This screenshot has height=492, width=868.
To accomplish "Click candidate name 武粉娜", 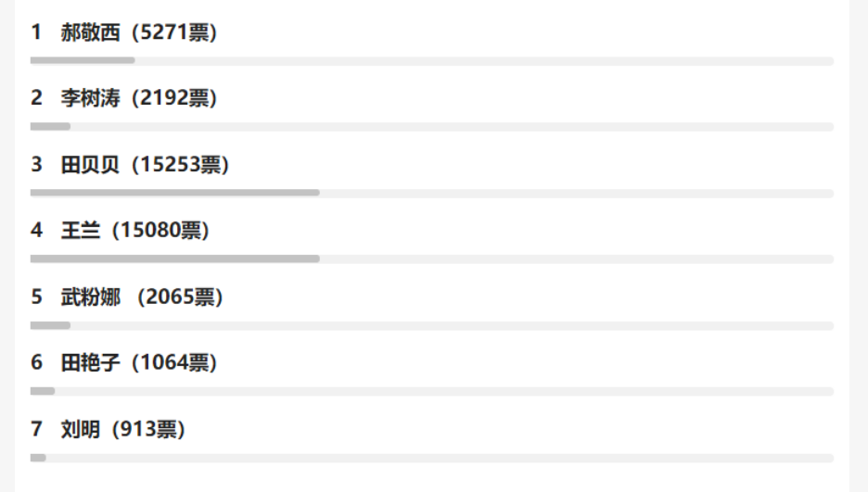I will tap(91, 297).
